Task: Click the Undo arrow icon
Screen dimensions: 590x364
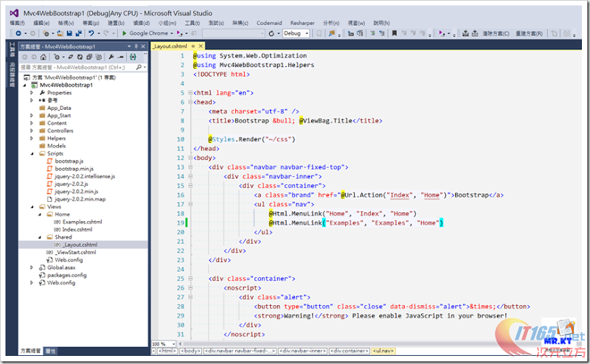Action: [x=91, y=33]
